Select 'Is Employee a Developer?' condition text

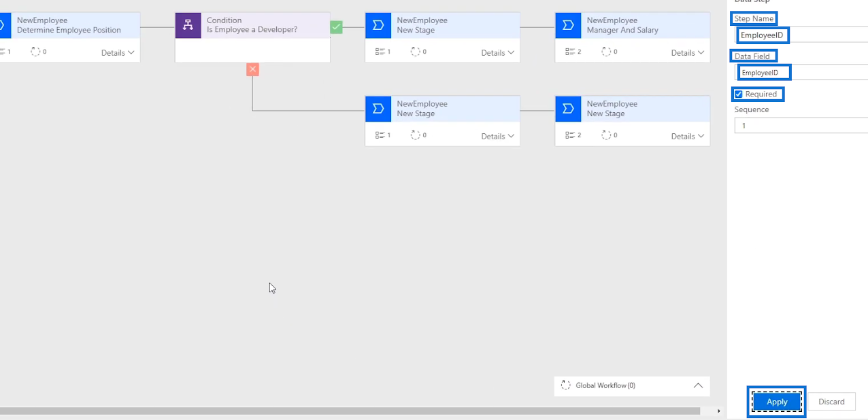click(x=252, y=30)
